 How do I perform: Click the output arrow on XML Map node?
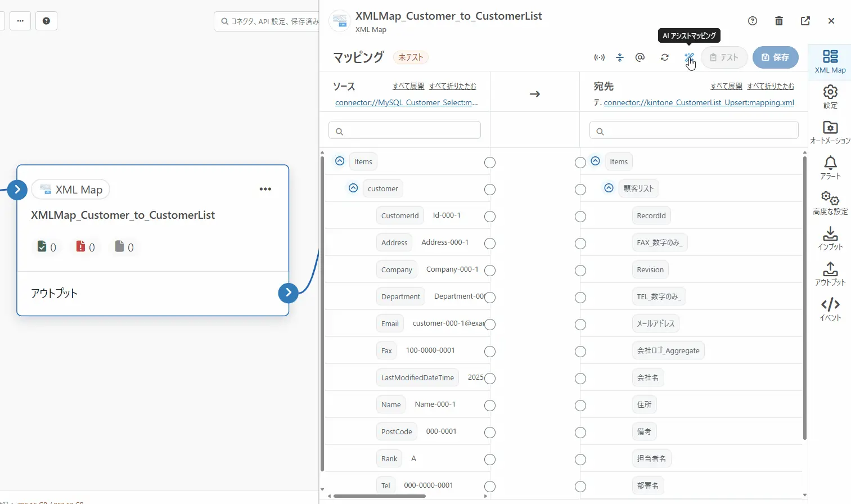pos(289,292)
